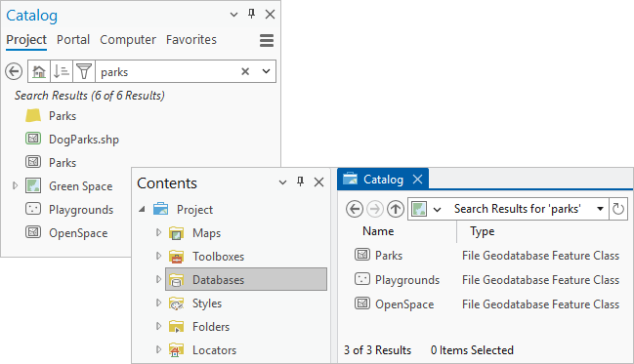Switch to the Project tab
634x364 pixels.
click(x=26, y=40)
